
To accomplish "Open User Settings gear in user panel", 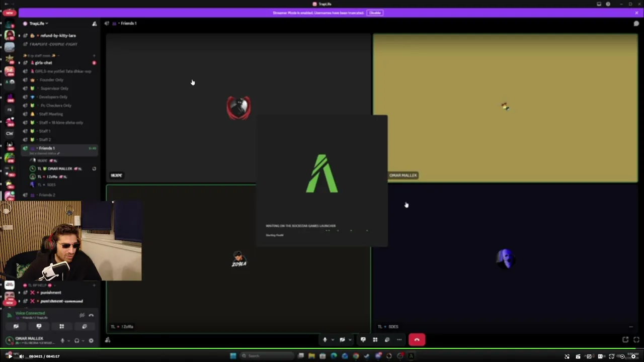I will click(91, 340).
